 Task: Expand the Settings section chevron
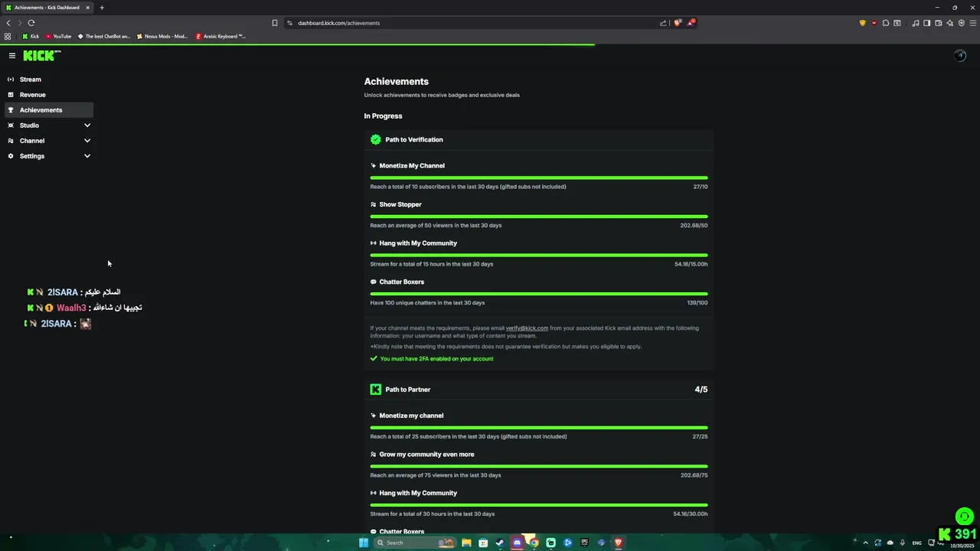(x=87, y=156)
